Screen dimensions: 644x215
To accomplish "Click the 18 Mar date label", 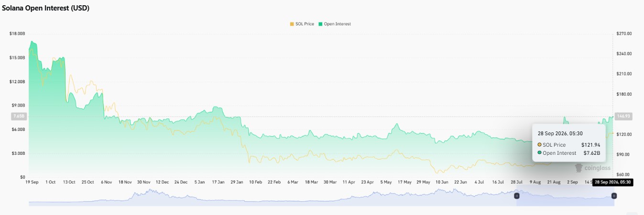I will point(311,182).
